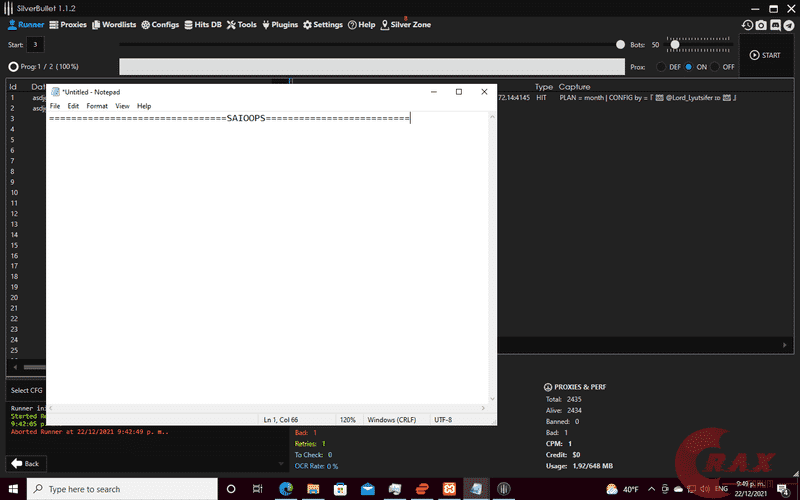The width and height of the screenshot is (800, 500).
Task: Open the Silver Zone tab
Action: click(406, 24)
